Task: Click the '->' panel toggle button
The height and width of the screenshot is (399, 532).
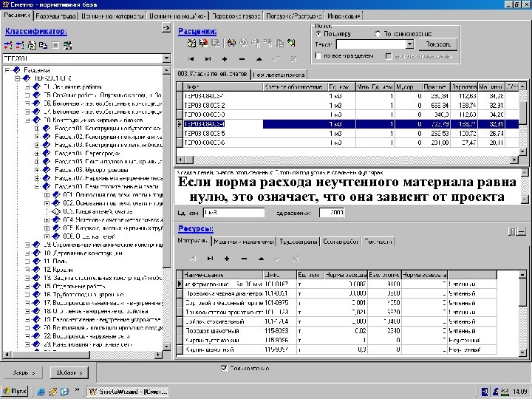Action: [x=166, y=27]
